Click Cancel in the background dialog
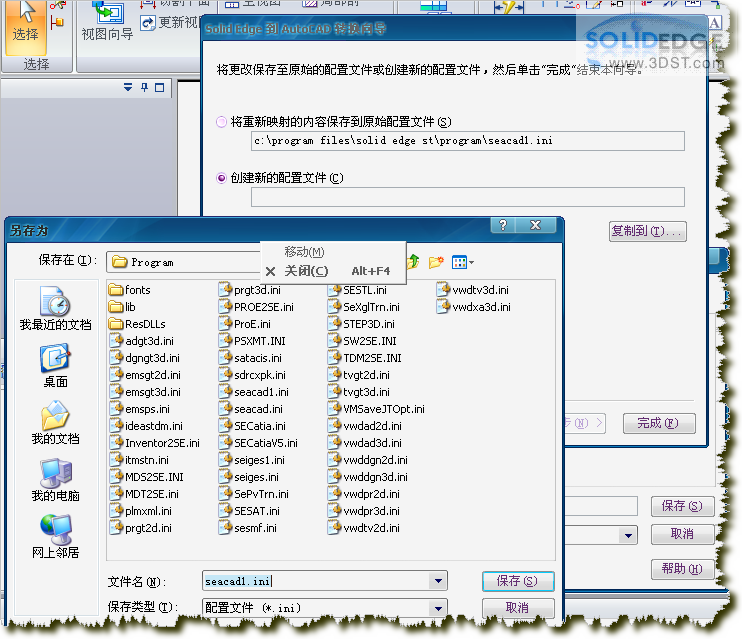This screenshot has height=639, width=742. point(682,534)
